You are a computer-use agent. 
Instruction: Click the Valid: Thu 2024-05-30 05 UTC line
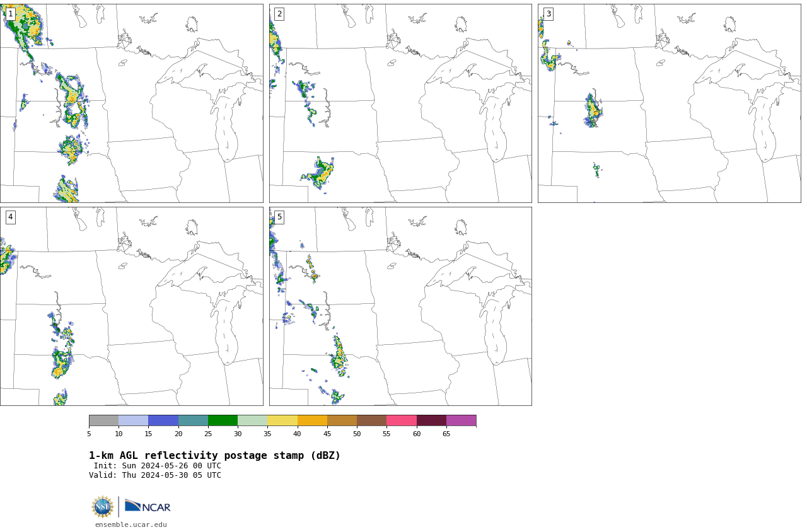coord(154,475)
